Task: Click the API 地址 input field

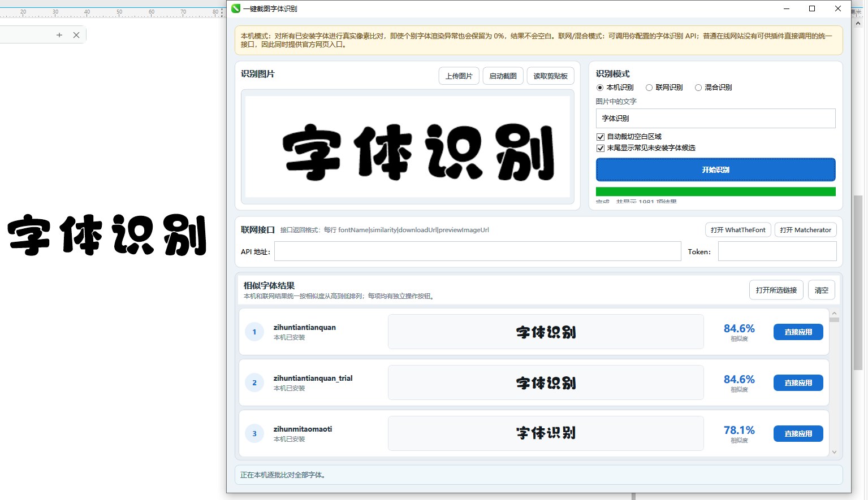Action: coord(477,251)
